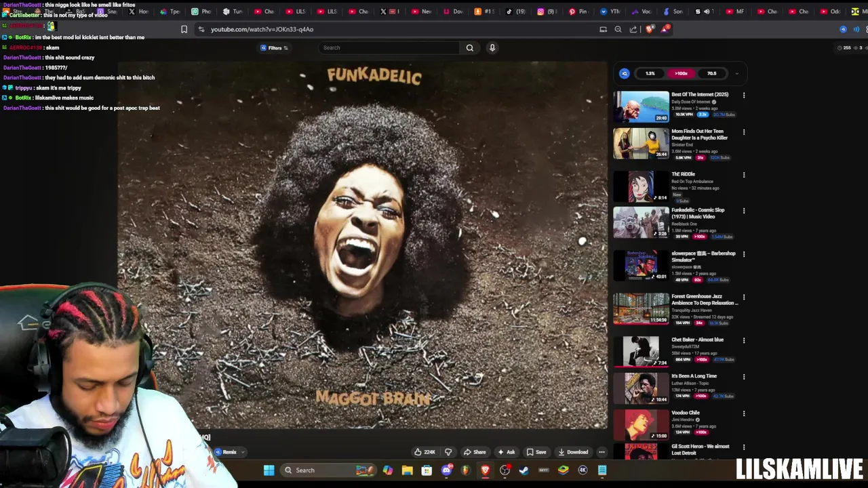
Task: Open 4K Downloader taskbar icon
Action: [x=583, y=470]
